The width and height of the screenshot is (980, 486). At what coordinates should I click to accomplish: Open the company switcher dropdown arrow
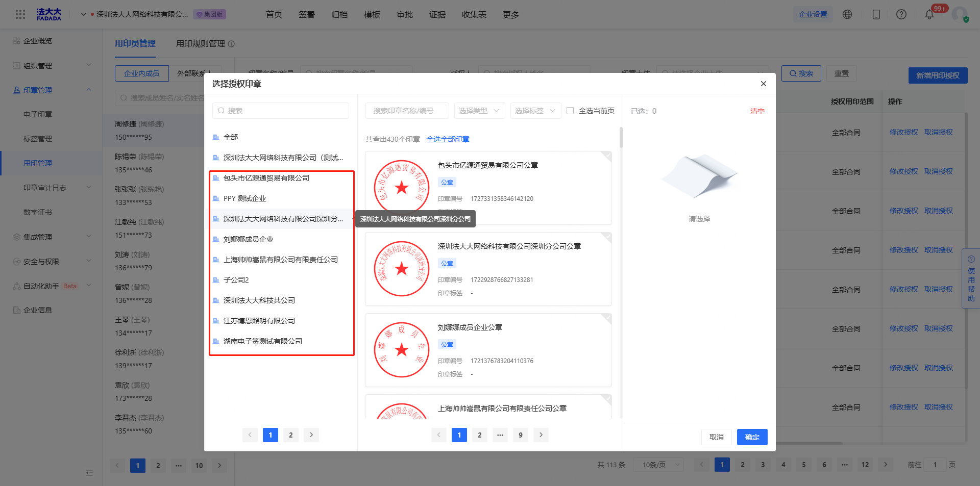[84, 14]
